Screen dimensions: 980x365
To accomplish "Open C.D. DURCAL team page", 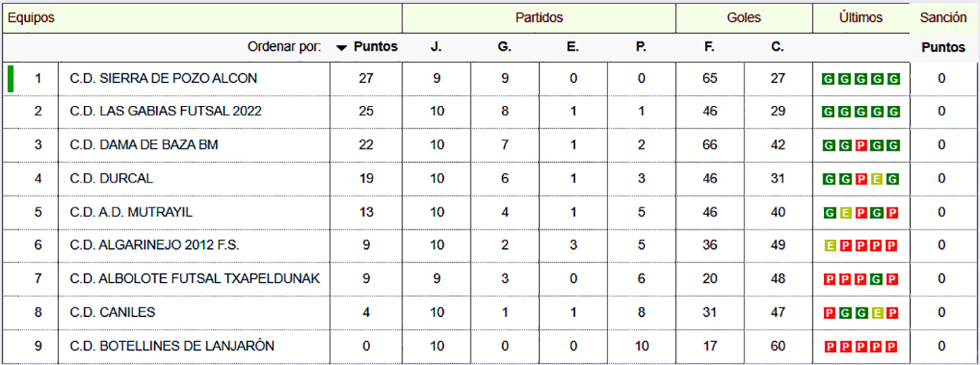I will 111,178.
